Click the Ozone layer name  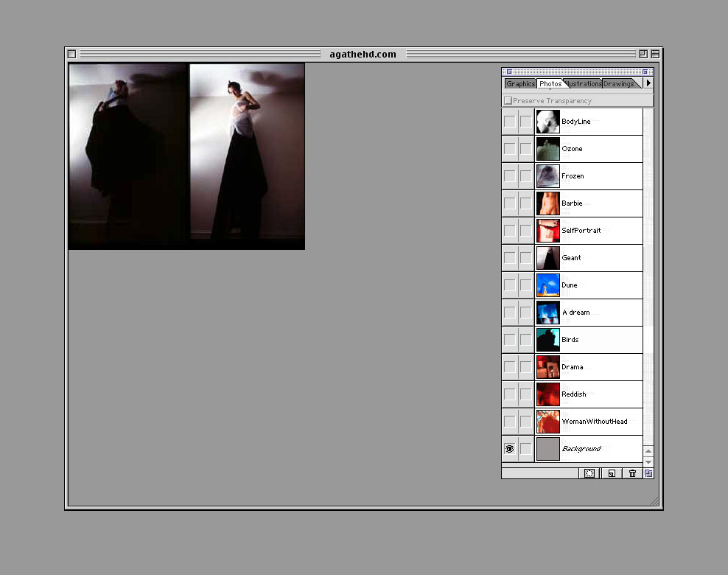[x=572, y=149]
